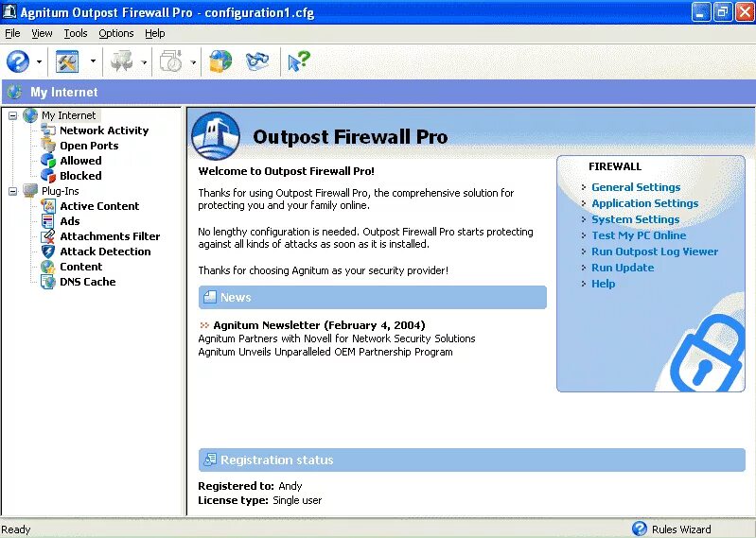
Task: Open the dropdown arrow next to Options tools icon
Action: (93, 61)
